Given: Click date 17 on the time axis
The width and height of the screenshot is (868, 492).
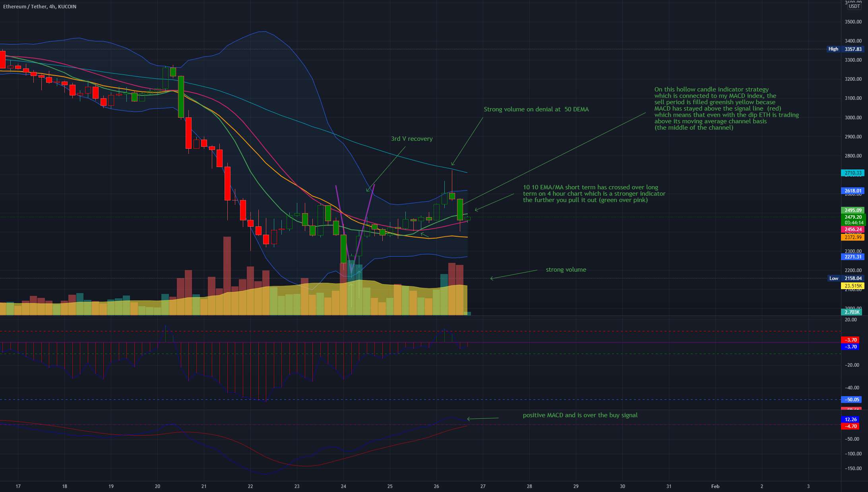Looking at the screenshot, I should coord(18,486).
